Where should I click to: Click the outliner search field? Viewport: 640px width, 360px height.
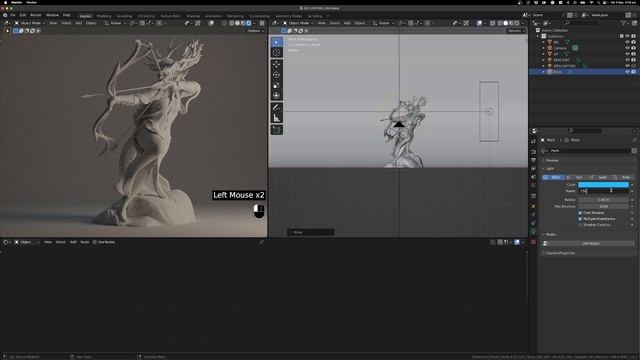[x=580, y=23]
